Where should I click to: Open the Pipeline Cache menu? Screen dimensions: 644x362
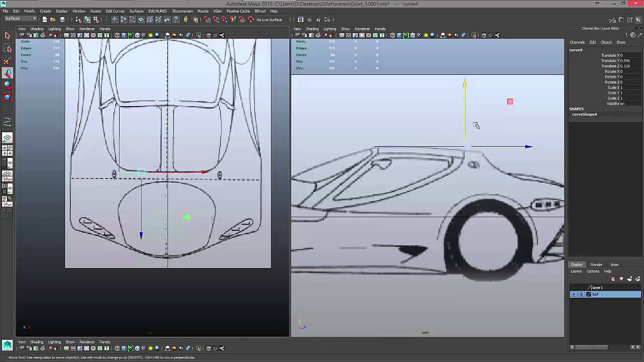tap(238, 11)
